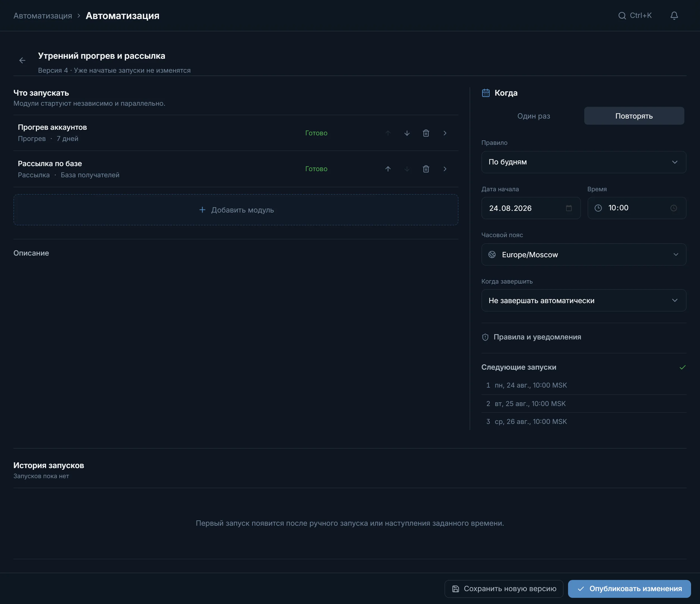Click Сохранить новую версию button
The image size is (700, 604).
pyautogui.click(x=504, y=589)
